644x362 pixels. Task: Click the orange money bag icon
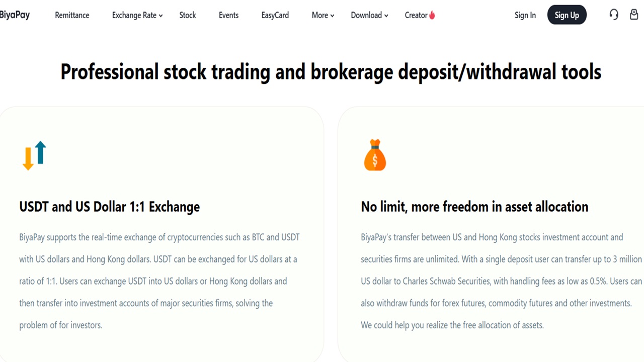tap(375, 155)
